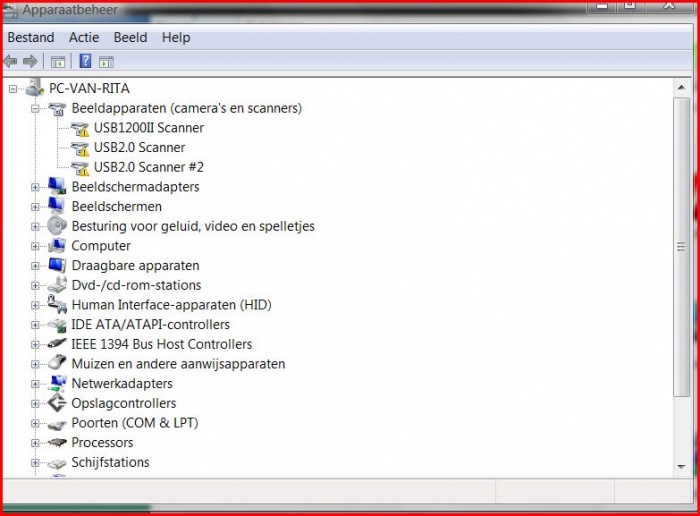
Task: Click the Schijfstations disk icon
Action: [x=57, y=464]
